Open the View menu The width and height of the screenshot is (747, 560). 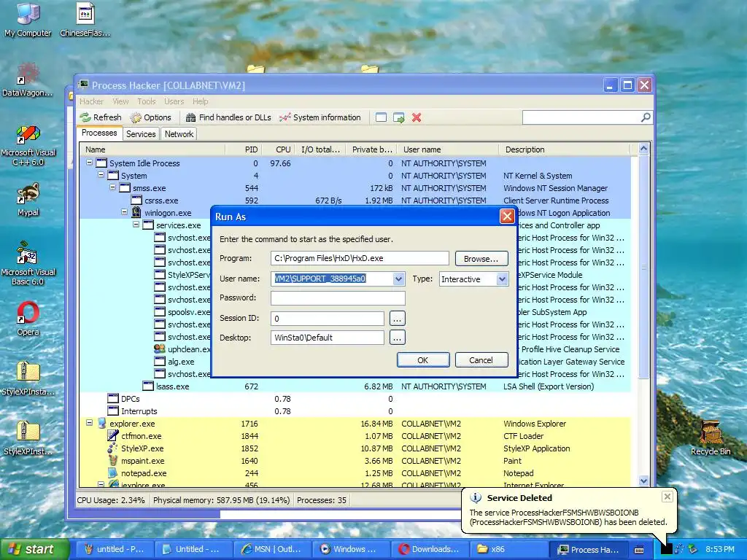120,101
